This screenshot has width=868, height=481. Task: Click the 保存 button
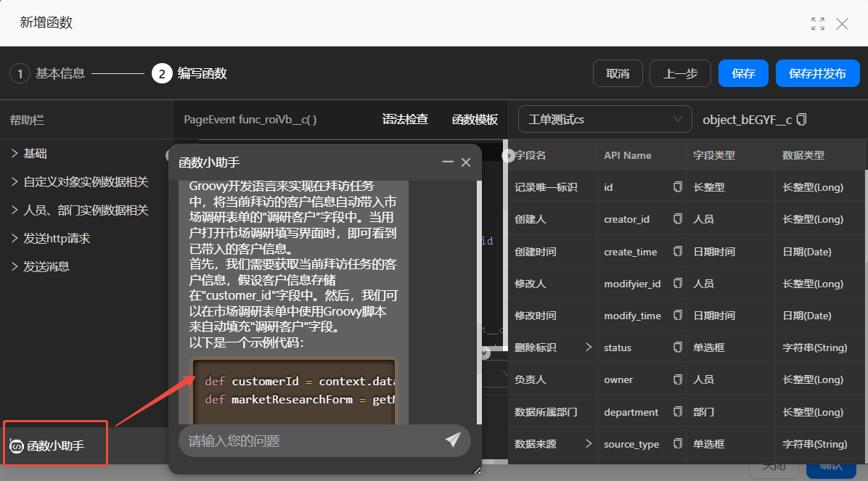tap(743, 73)
